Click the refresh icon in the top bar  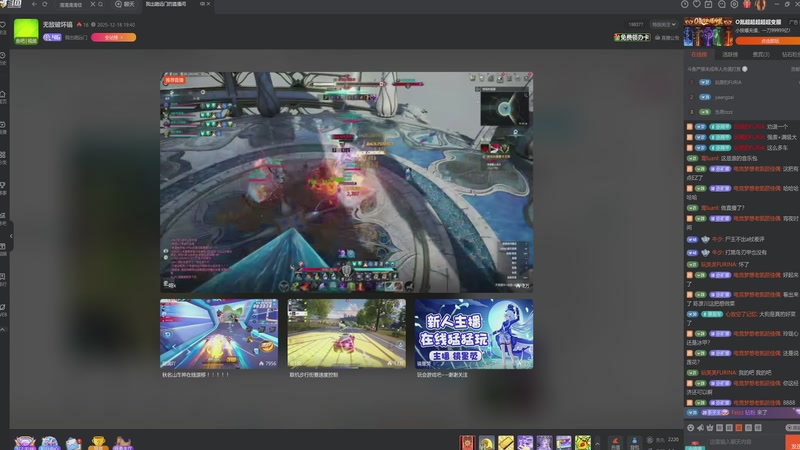[45, 4]
